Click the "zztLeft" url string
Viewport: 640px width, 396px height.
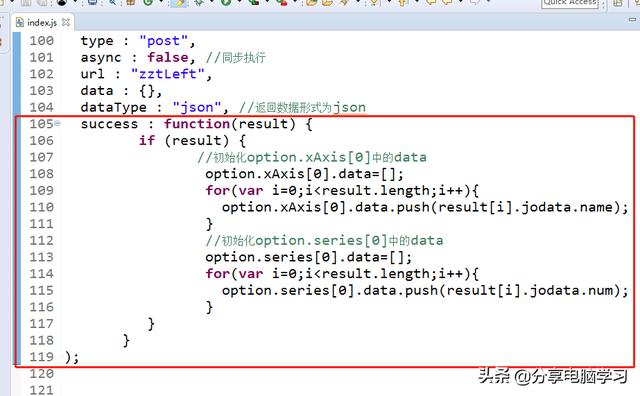tap(167, 74)
